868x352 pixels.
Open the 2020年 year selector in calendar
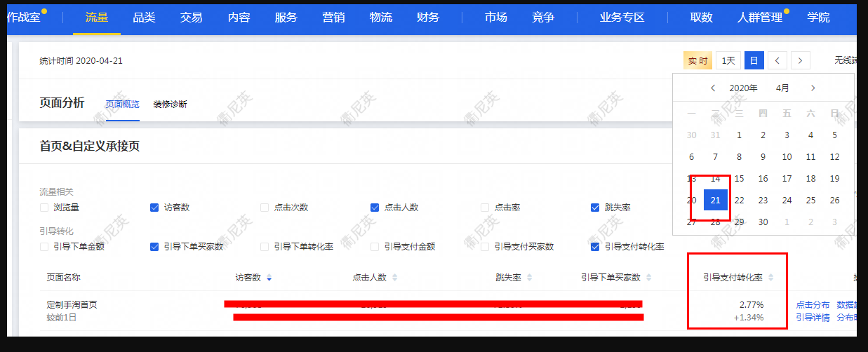[x=743, y=88]
